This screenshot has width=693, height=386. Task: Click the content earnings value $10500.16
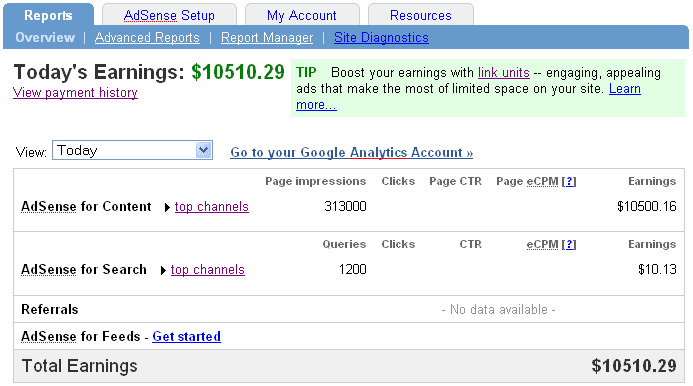click(x=647, y=206)
